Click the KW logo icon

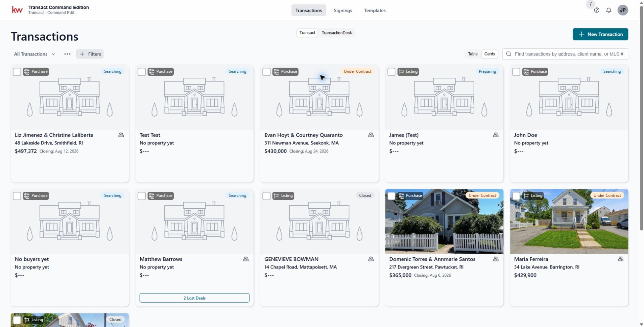(x=17, y=10)
